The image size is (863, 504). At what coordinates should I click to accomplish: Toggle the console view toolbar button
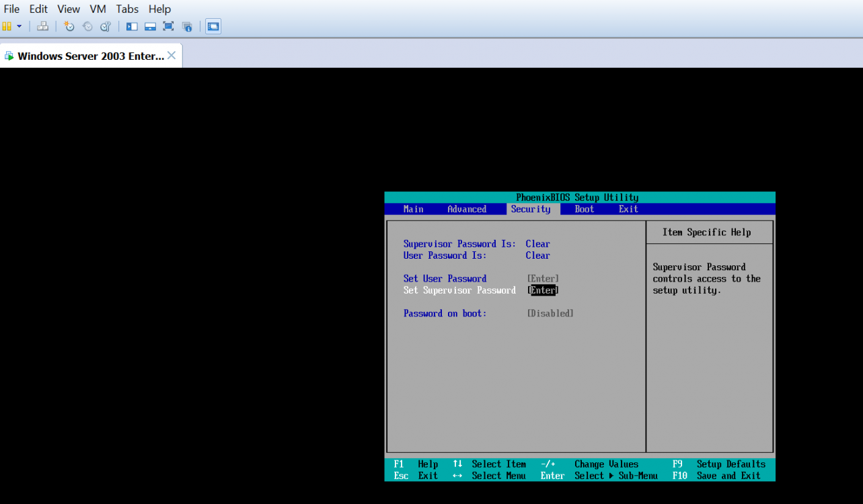213,26
